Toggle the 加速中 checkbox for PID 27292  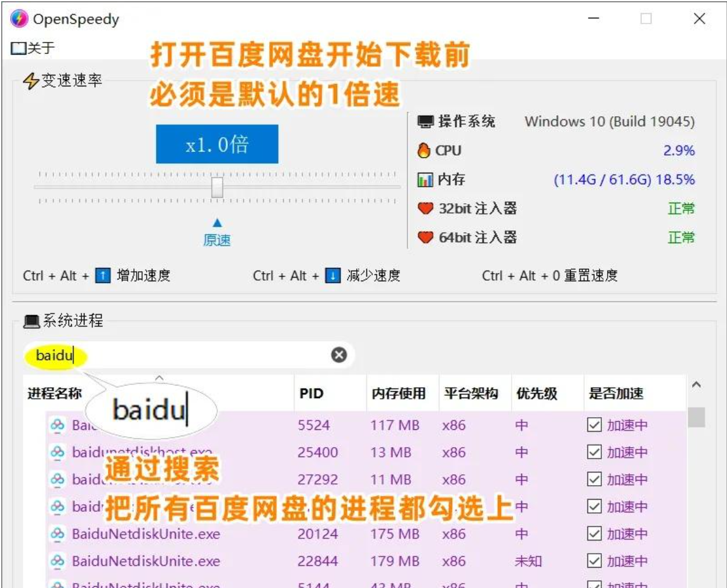tap(594, 479)
